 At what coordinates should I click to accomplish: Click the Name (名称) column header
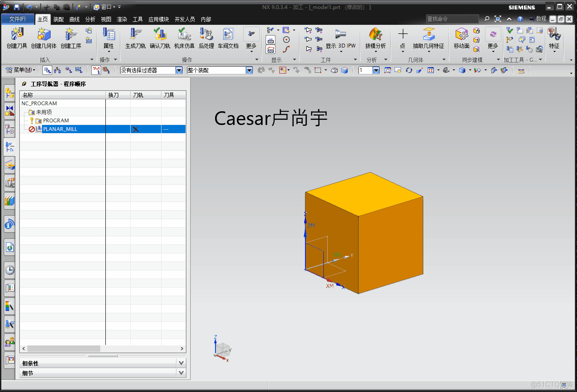coord(63,95)
